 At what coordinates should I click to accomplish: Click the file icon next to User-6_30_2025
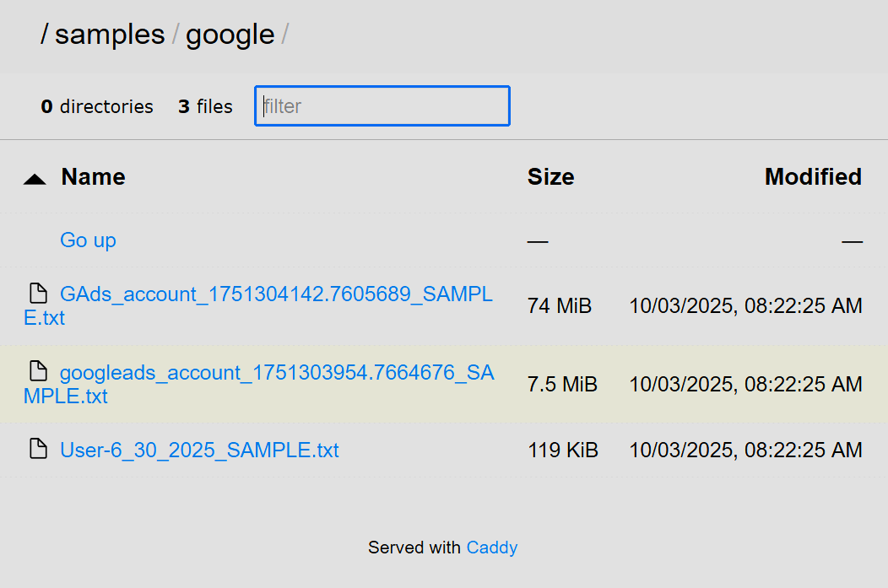[38, 449]
